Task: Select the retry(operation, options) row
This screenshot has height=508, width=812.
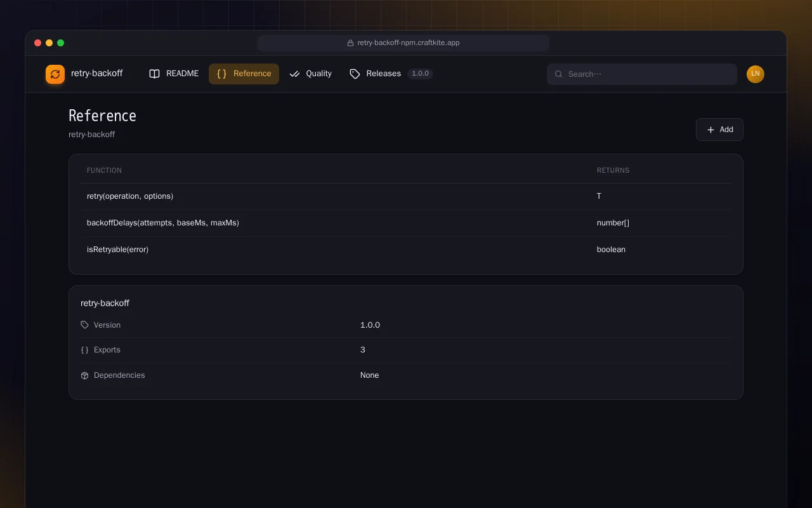Action: click(x=406, y=196)
